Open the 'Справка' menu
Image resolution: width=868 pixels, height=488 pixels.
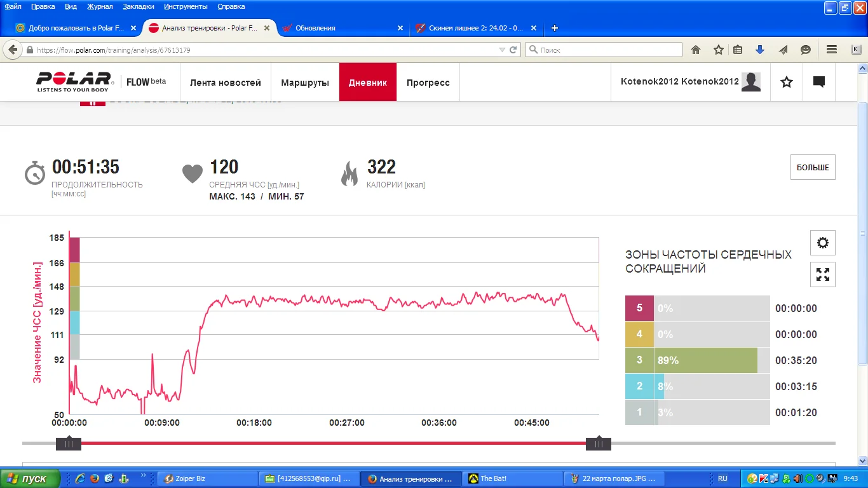[232, 6]
